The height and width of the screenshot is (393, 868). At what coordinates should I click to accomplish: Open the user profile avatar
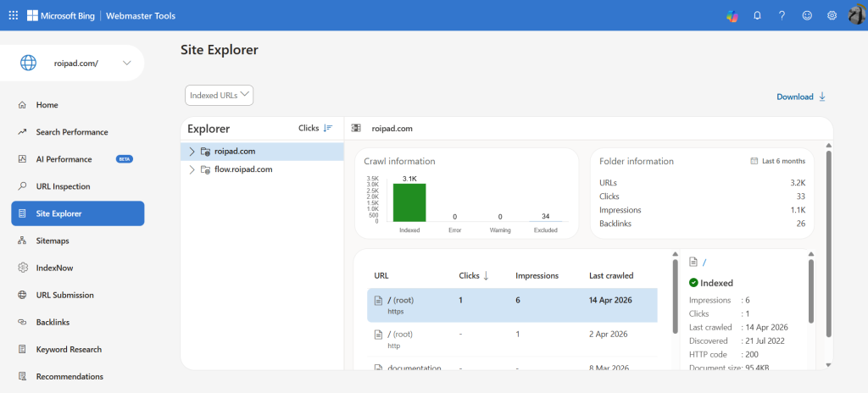(x=857, y=15)
